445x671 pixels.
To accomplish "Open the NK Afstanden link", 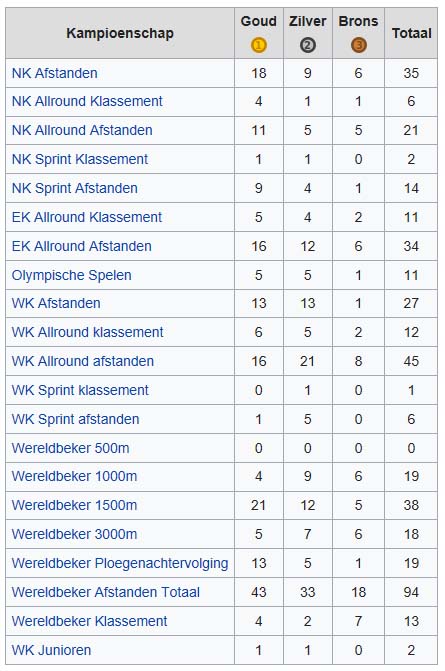I will 55,73.
